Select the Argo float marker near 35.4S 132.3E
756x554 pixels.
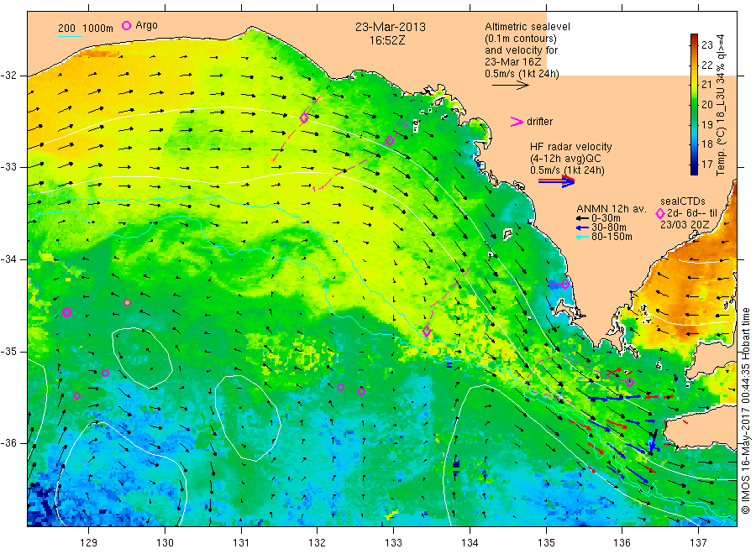click(x=340, y=387)
